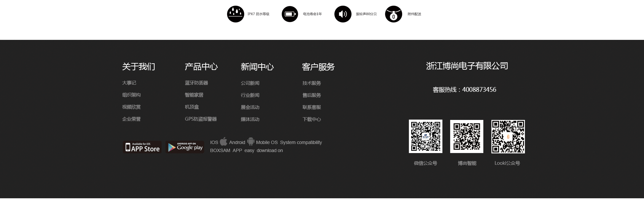Click the Apple logo next to IOS
This screenshot has width=644, height=208.
point(223,142)
